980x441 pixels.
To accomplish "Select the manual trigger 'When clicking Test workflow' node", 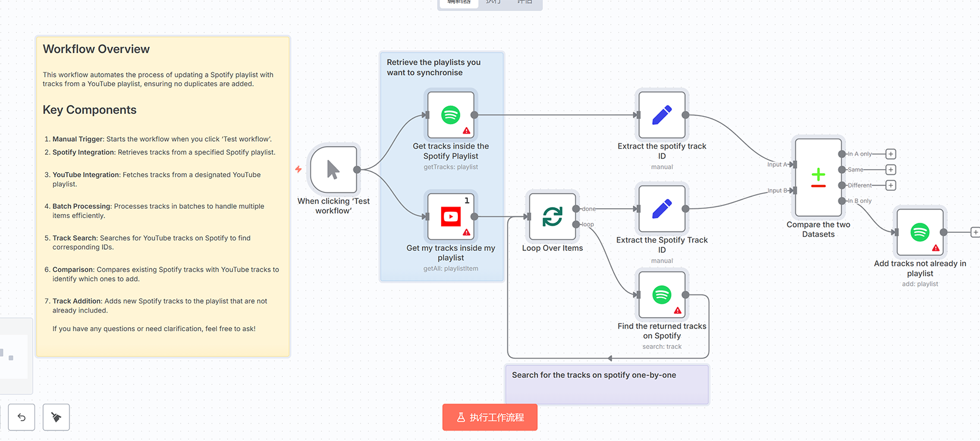I will coord(334,170).
